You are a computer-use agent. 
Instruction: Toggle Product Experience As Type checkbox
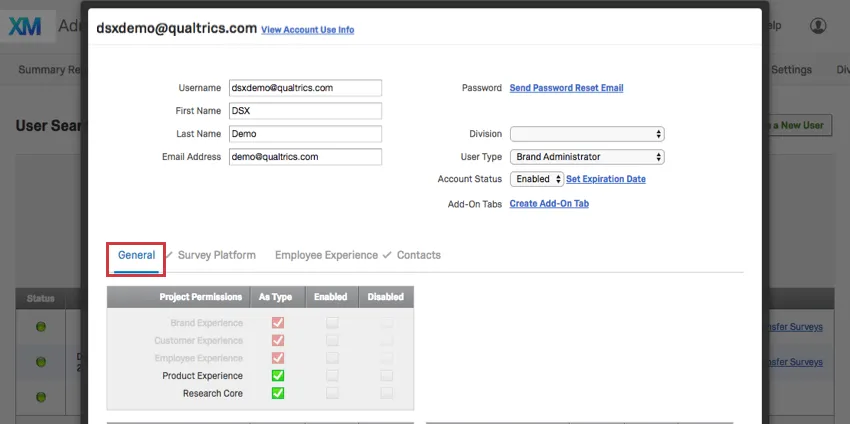tap(278, 375)
